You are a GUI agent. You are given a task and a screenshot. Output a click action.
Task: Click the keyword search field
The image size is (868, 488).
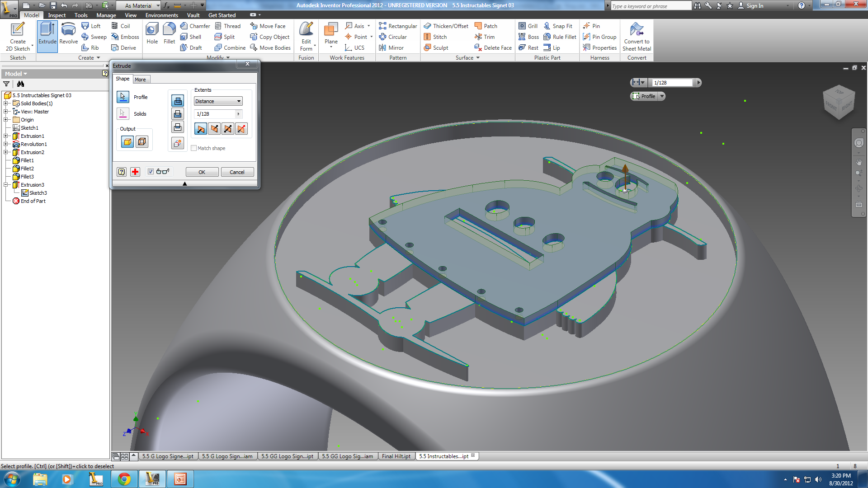pyautogui.click(x=651, y=6)
